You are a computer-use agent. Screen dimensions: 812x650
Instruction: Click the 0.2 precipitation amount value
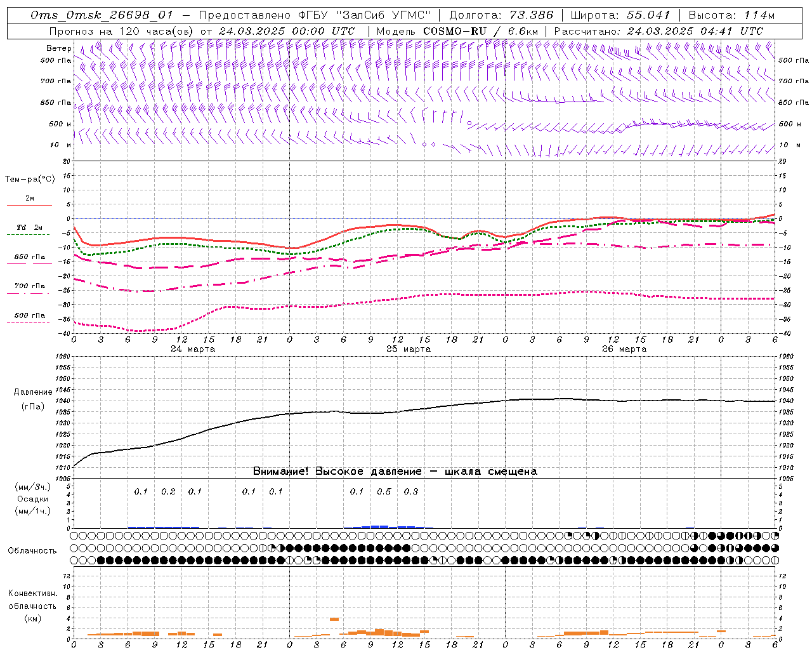168,491
